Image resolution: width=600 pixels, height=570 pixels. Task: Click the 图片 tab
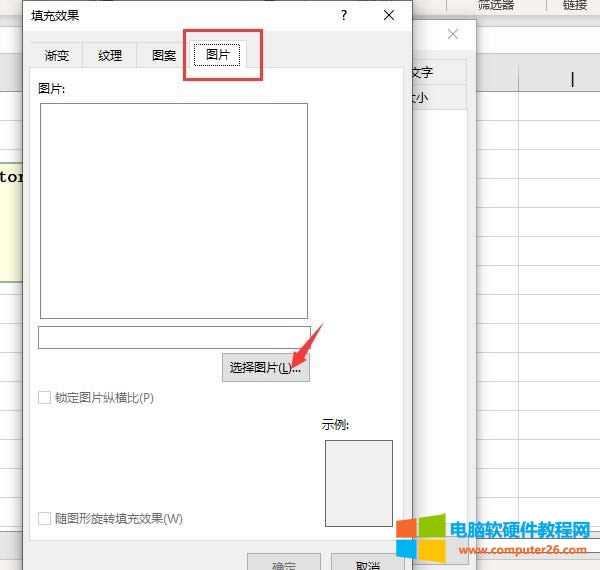[217, 55]
